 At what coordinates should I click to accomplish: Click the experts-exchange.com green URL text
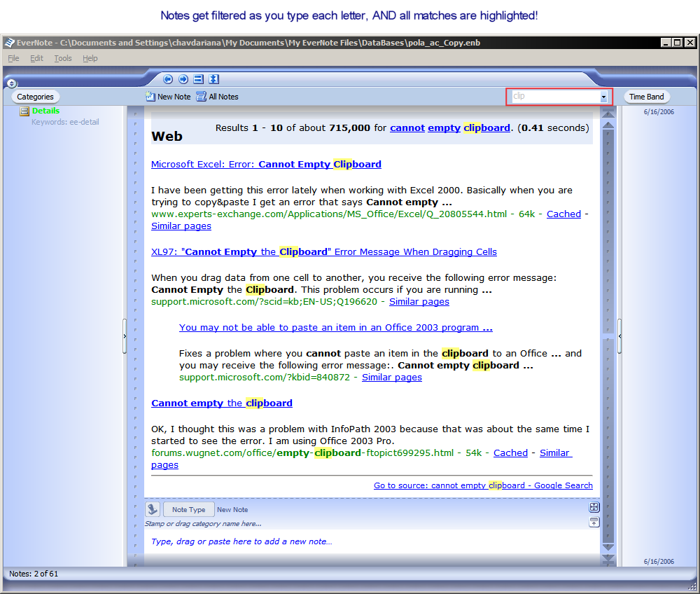point(329,214)
